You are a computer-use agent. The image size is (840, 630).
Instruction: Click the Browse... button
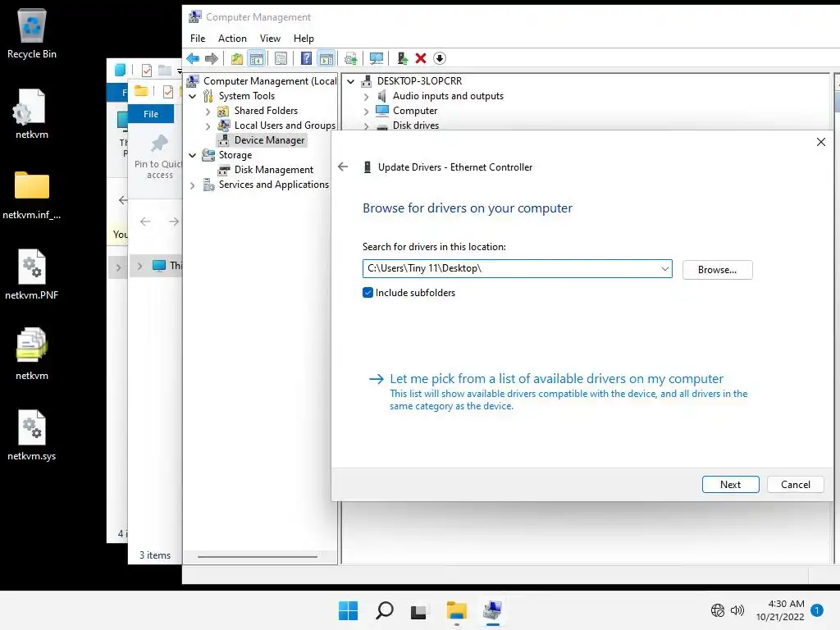tap(717, 269)
